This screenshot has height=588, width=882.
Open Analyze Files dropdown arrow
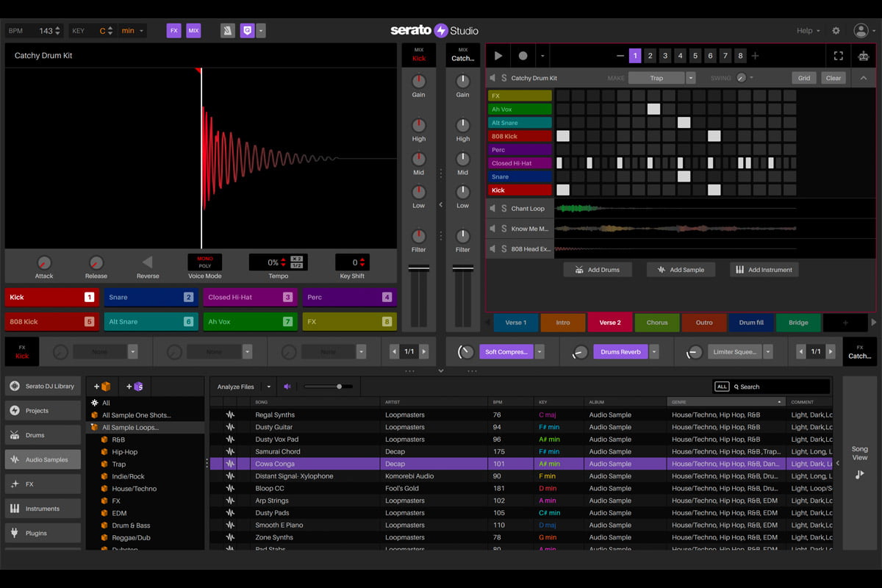click(268, 387)
